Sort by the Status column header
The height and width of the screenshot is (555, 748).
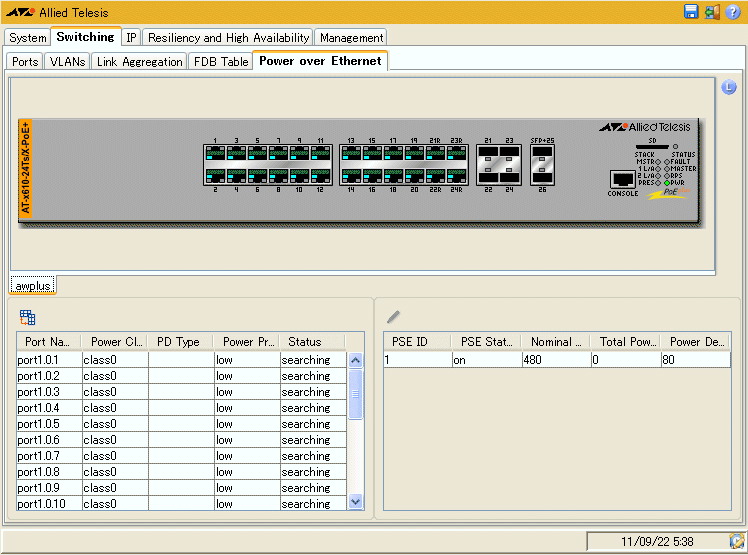tap(312, 342)
